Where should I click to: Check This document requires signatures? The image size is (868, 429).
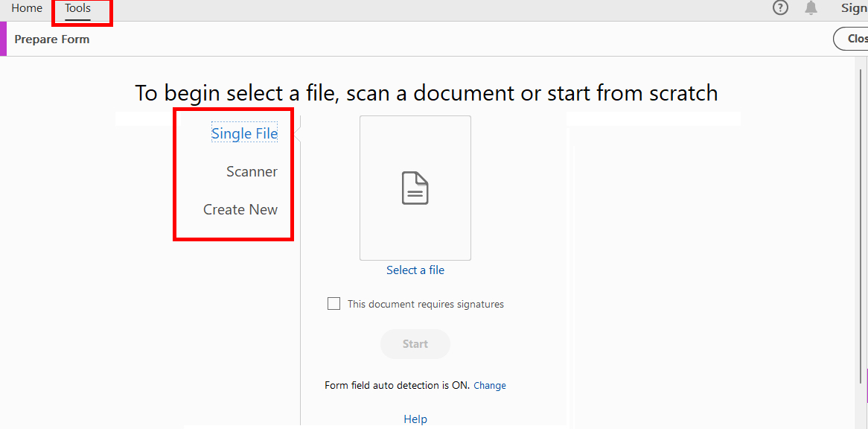point(334,304)
